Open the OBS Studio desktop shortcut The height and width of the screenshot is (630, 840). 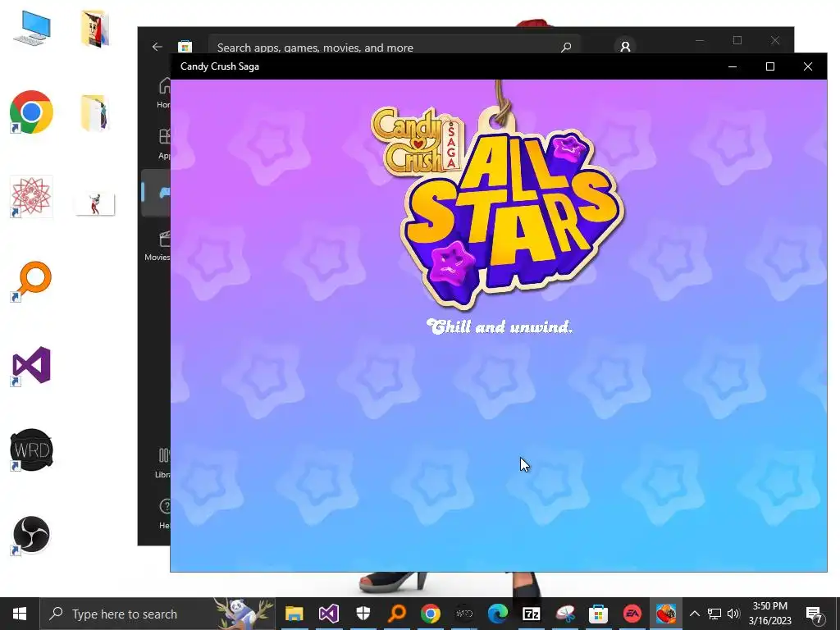pyautogui.click(x=31, y=534)
